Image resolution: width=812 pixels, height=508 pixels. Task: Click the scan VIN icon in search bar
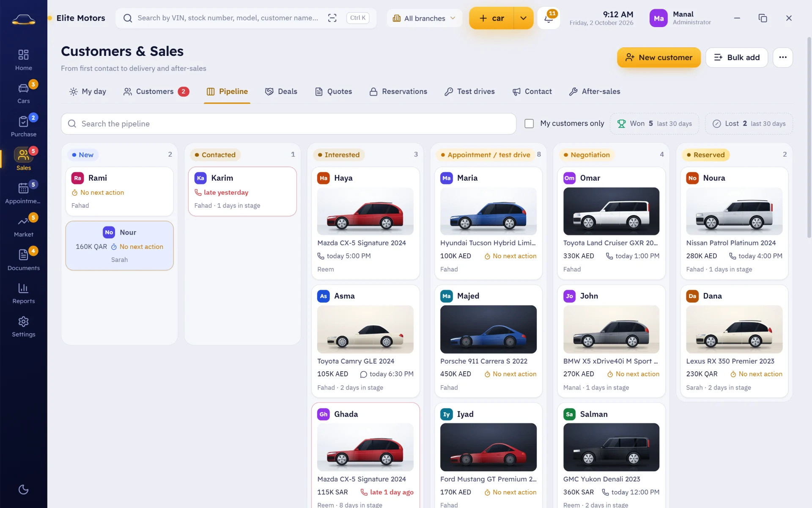pyautogui.click(x=332, y=18)
